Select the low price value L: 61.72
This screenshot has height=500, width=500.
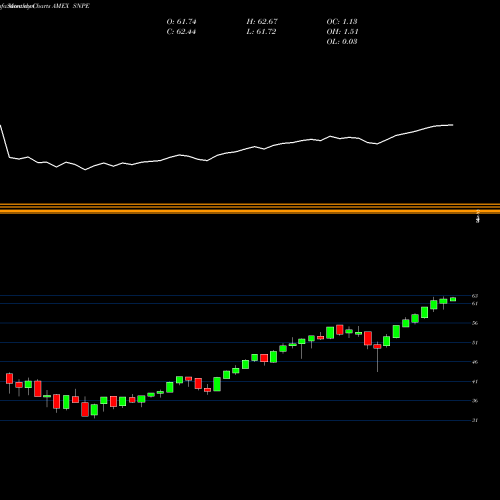pos(261,32)
